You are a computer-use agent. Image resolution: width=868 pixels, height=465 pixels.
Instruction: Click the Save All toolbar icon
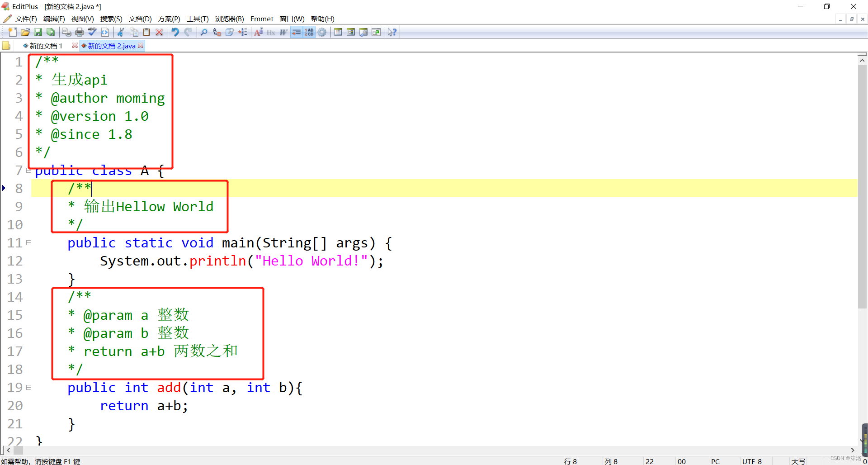51,32
